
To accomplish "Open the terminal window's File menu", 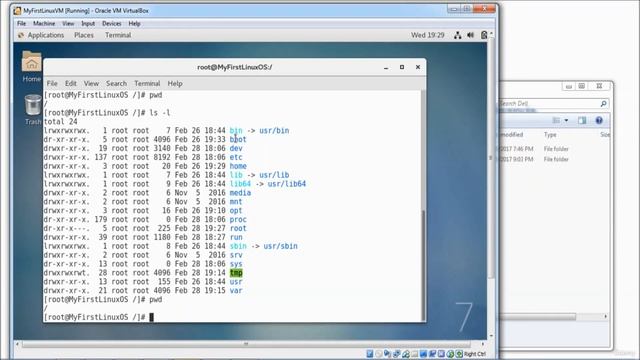I will click(52, 83).
